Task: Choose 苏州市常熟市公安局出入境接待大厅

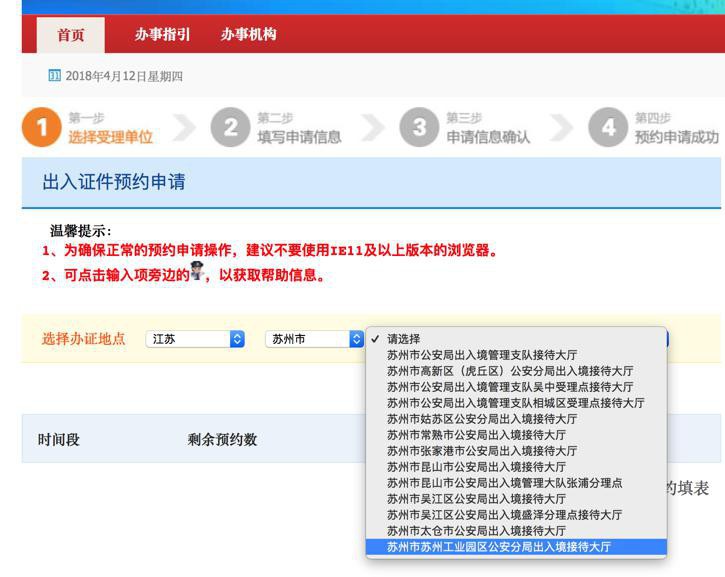Action: [516, 435]
